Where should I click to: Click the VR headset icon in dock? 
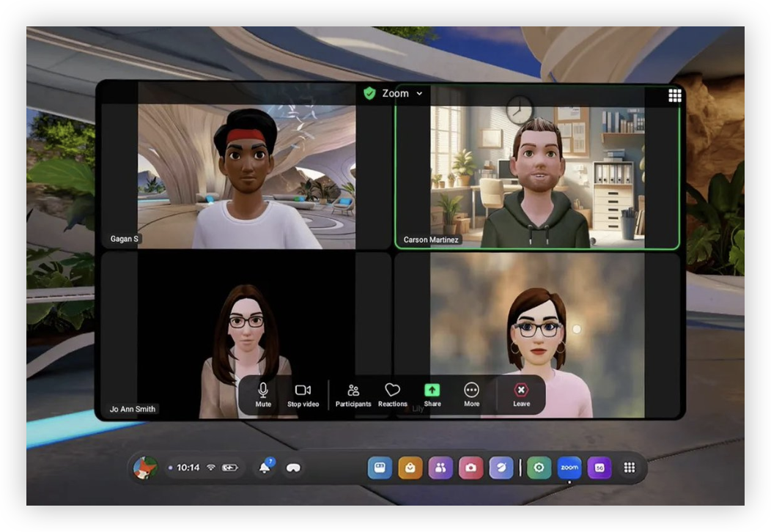(x=293, y=468)
